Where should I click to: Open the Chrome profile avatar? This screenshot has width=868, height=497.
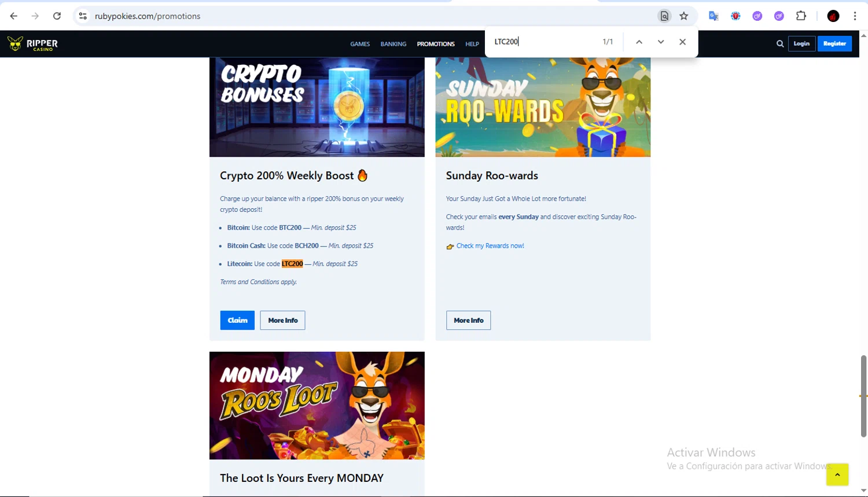point(833,16)
